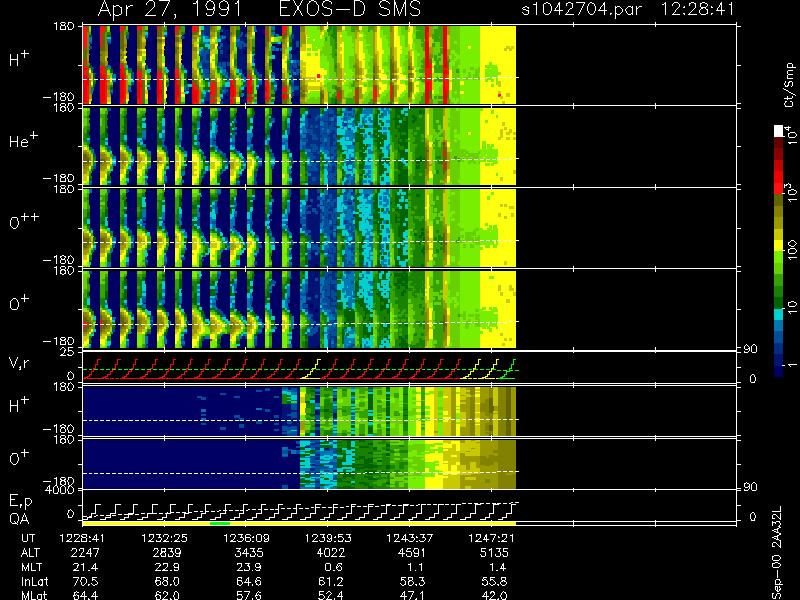Click the cyan band of the colorbar
The image size is (800, 600).
coord(779,314)
